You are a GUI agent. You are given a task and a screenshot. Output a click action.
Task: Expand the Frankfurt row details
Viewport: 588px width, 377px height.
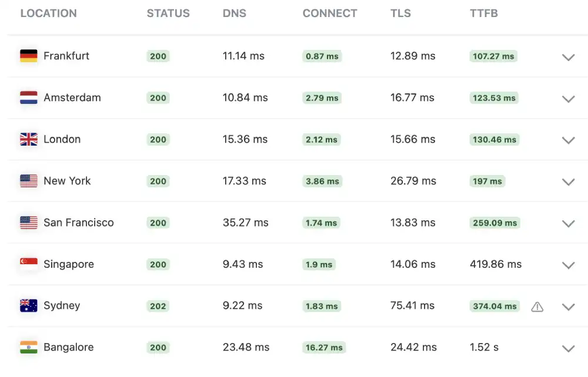[568, 58]
